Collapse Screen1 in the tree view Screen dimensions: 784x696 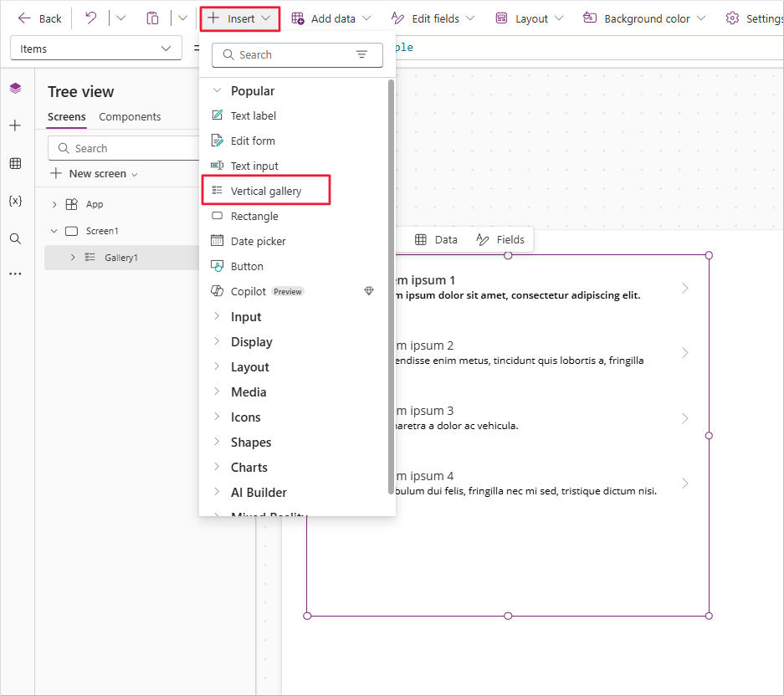click(x=54, y=230)
